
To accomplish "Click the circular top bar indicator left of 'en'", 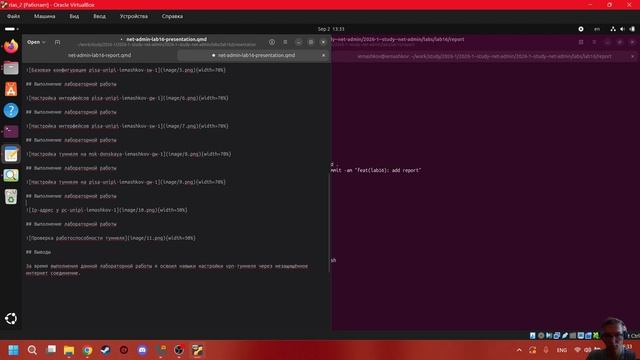I will tap(581, 29).
